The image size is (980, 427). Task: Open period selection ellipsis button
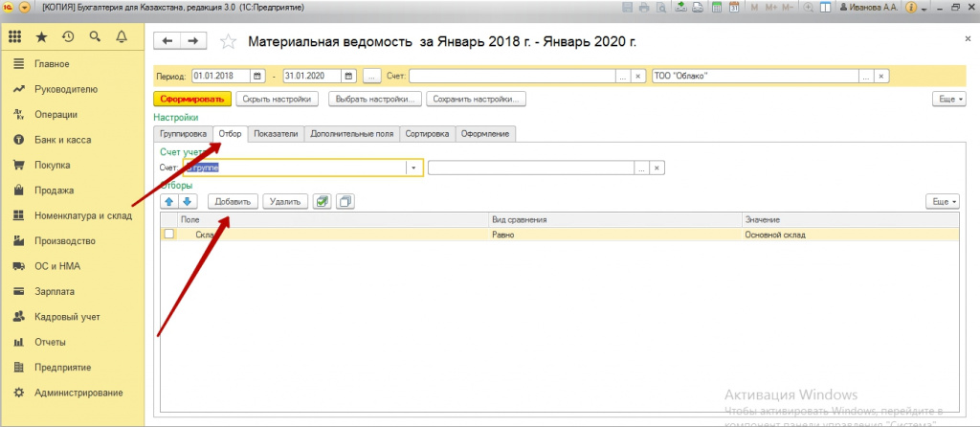(371, 76)
